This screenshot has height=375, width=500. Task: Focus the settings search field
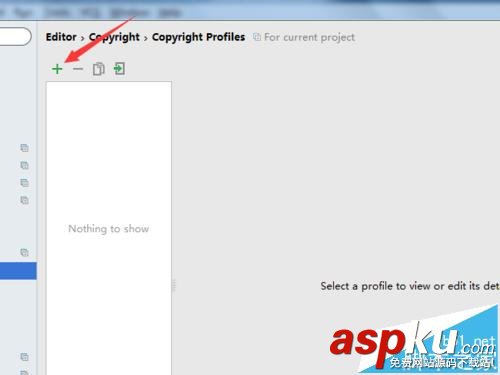[x=15, y=36]
